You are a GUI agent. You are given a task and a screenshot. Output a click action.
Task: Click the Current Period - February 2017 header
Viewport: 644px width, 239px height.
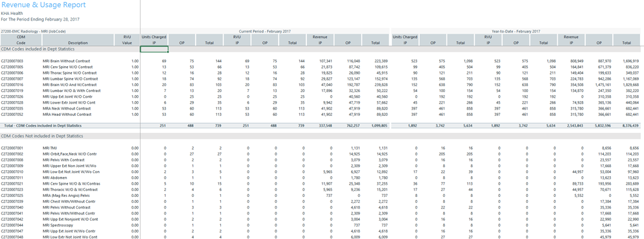266,31
